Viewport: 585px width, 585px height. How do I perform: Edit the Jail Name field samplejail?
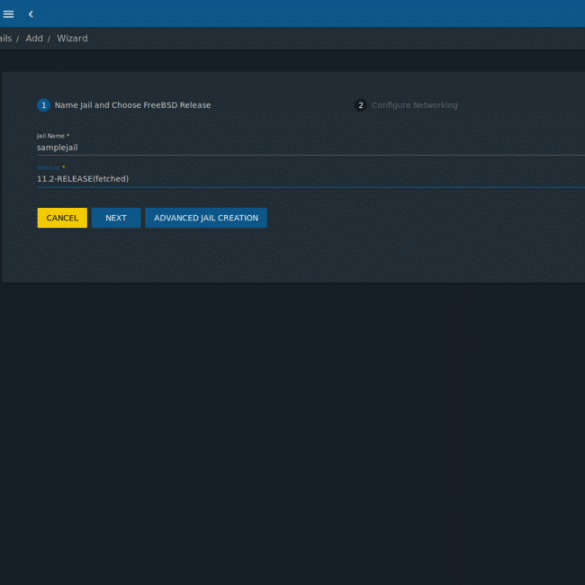pos(311,148)
